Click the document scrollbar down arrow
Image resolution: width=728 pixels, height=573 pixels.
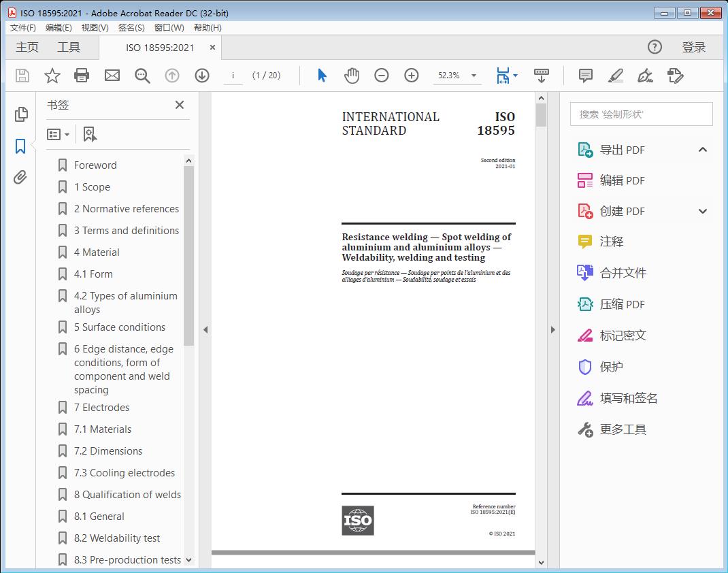541,562
